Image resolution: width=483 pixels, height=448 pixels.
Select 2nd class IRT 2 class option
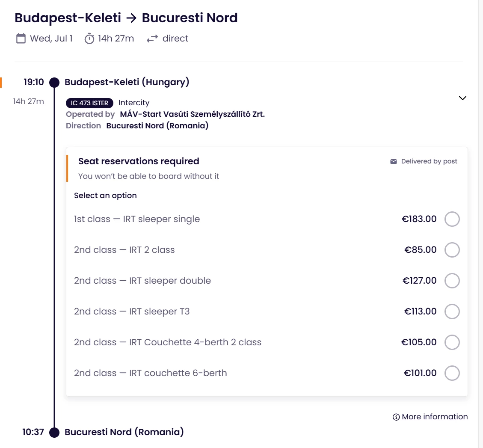click(452, 250)
